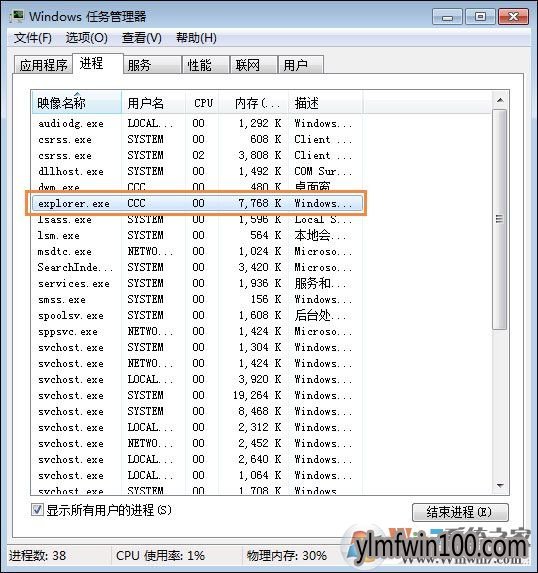The image size is (538, 573).
Task: Select svchost.exe row using 8,468 K
Action: (x=197, y=411)
